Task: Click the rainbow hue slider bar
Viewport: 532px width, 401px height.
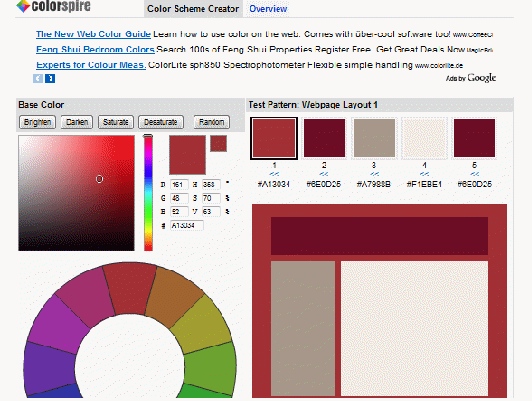Action: click(148, 193)
